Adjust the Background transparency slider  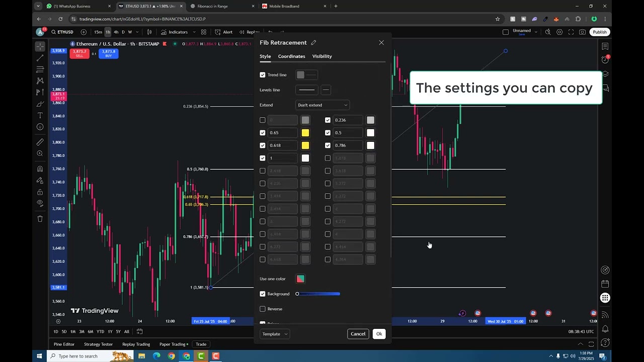point(318,294)
